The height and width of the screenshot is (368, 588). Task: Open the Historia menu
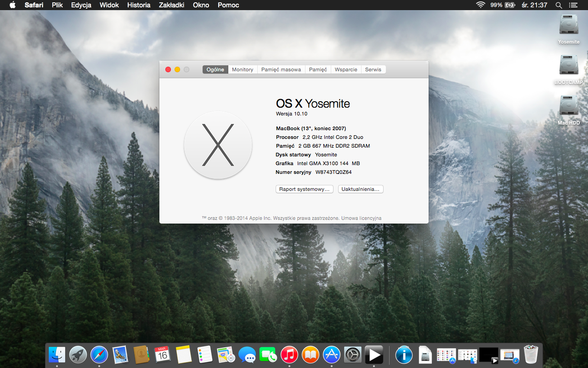click(x=139, y=5)
